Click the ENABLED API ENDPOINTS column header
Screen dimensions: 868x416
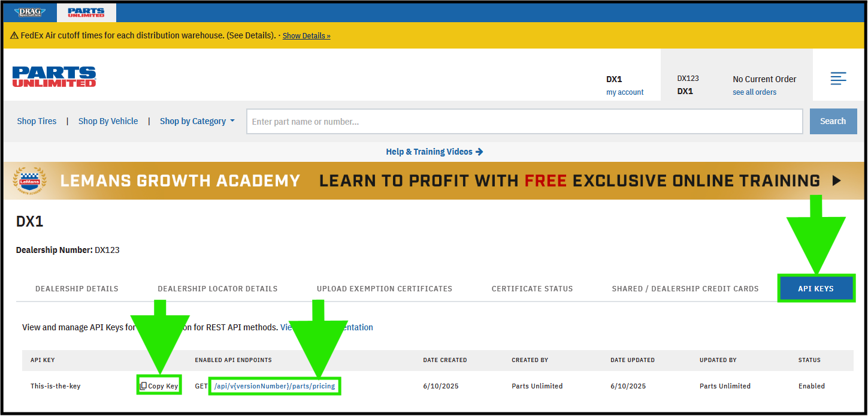click(x=233, y=360)
